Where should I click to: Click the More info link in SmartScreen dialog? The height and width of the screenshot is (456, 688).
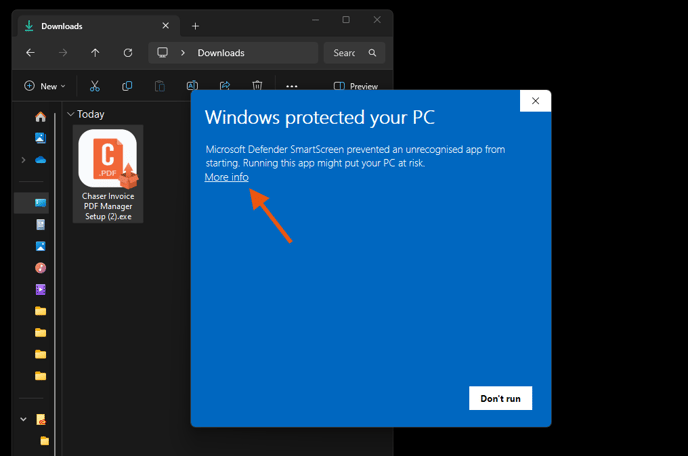[226, 177]
